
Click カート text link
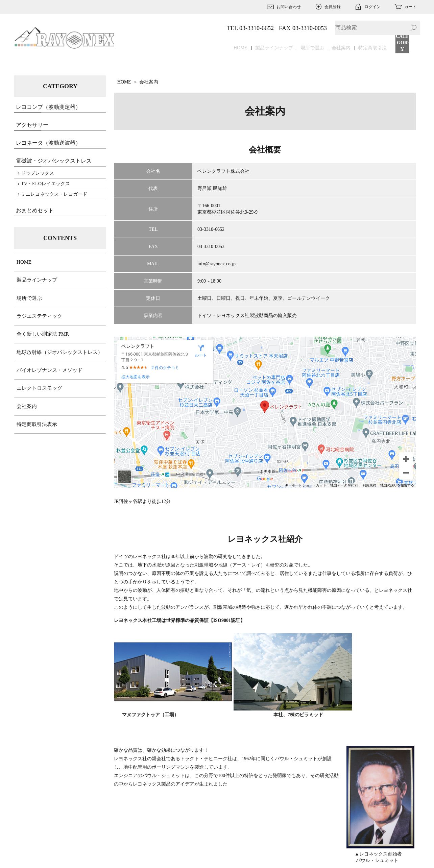pyautogui.click(x=410, y=7)
